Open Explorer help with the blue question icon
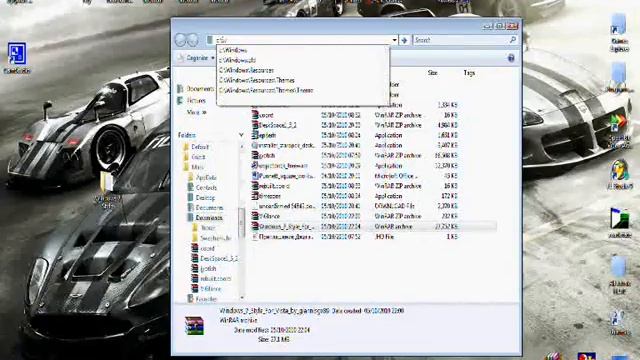 pos(511,58)
